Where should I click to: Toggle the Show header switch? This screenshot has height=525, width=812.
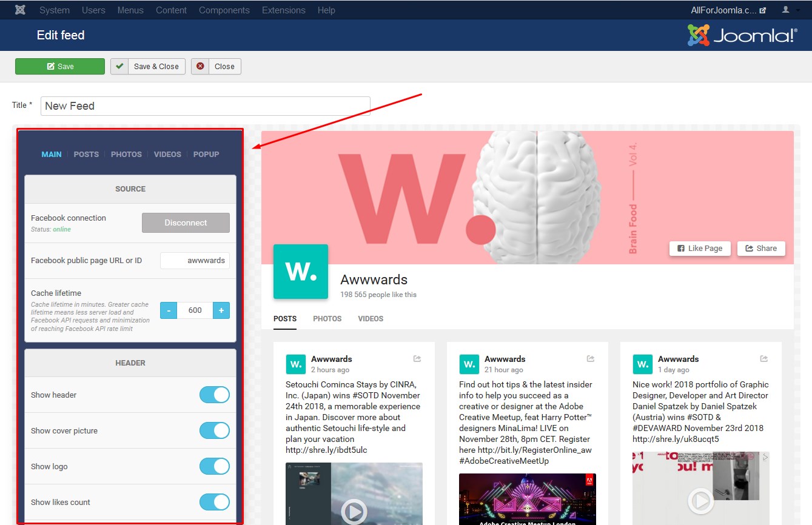pyautogui.click(x=215, y=395)
